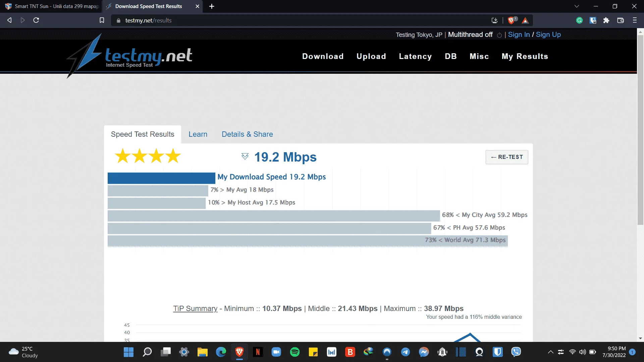Click the padlock site info icon

click(x=118, y=20)
